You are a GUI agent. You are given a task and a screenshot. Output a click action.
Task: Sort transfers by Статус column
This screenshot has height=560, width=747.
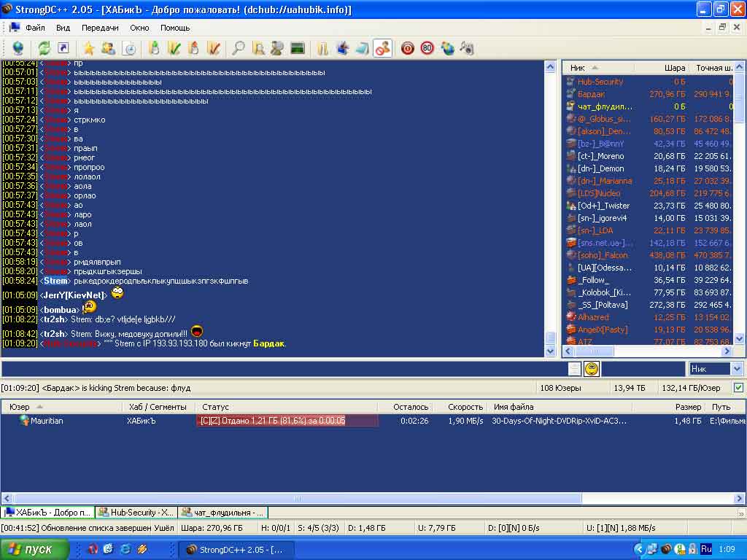point(287,407)
